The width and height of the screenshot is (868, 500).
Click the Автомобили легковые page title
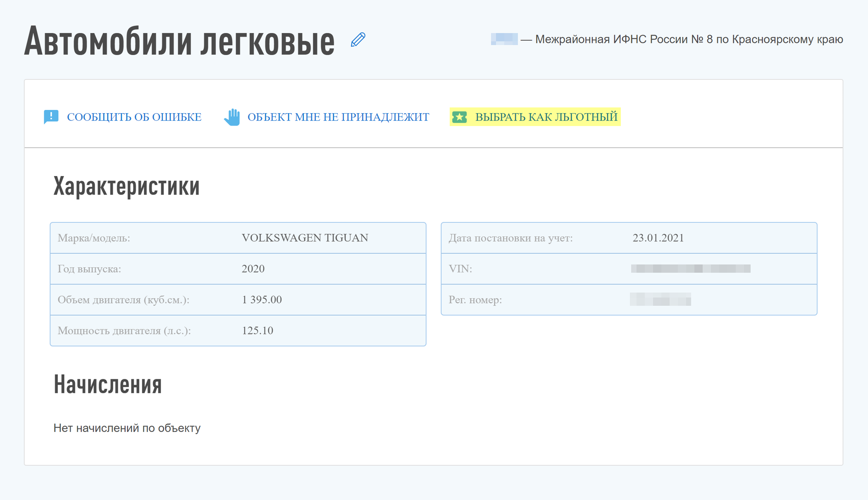[179, 41]
